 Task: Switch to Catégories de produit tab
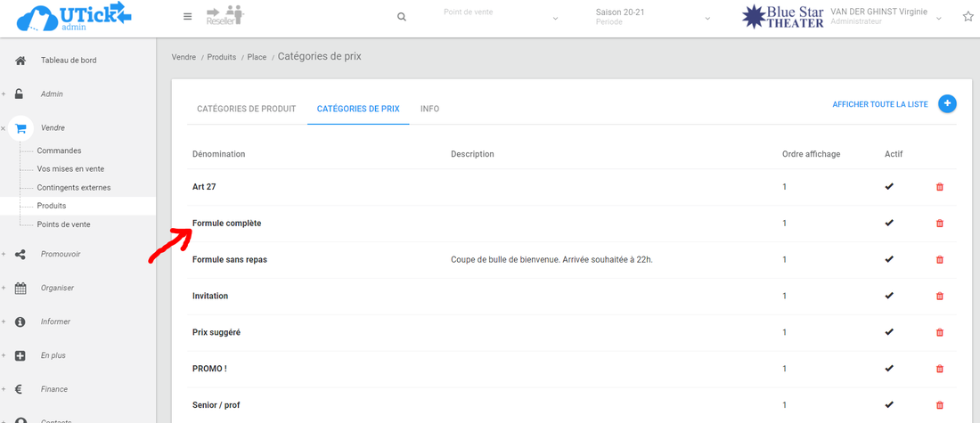pos(246,109)
